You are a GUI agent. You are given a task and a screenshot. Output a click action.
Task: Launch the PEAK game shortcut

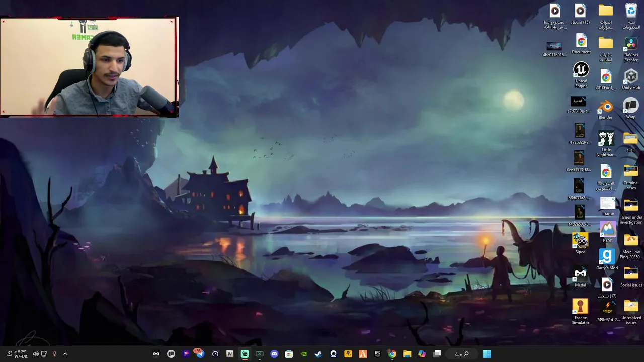point(608,232)
